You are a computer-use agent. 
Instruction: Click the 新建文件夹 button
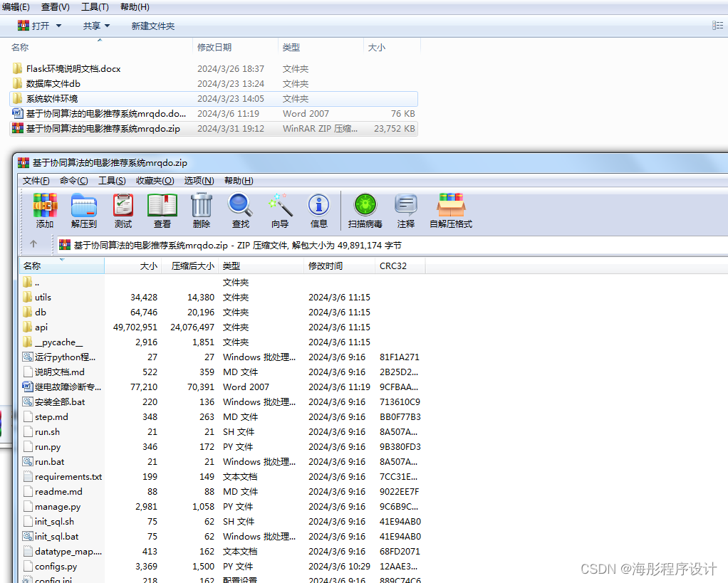pyautogui.click(x=152, y=26)
